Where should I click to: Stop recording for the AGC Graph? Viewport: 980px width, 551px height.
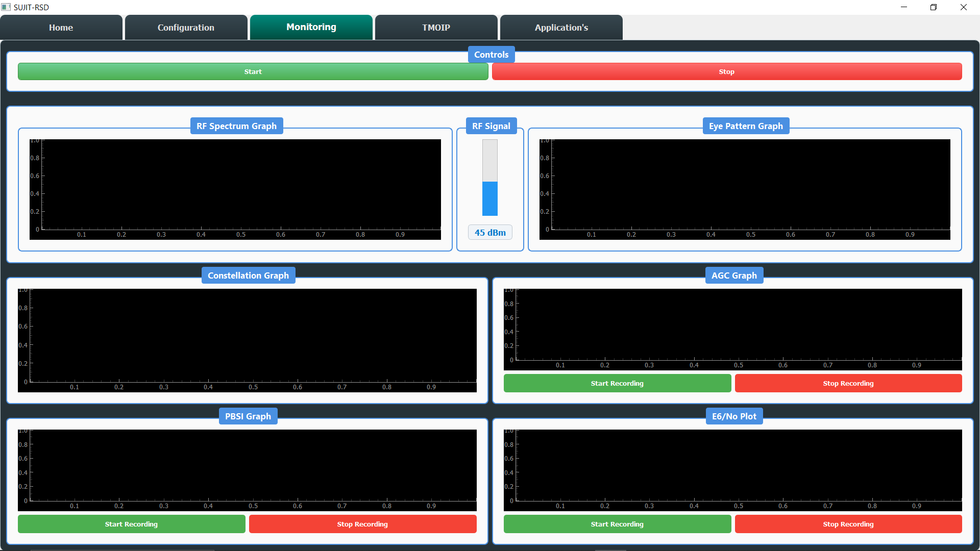(848, 383)
